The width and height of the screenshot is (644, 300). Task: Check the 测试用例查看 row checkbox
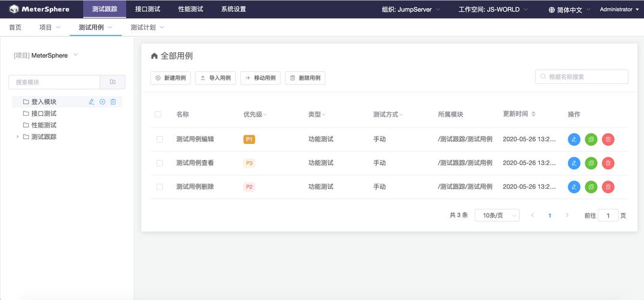point(160,163)
